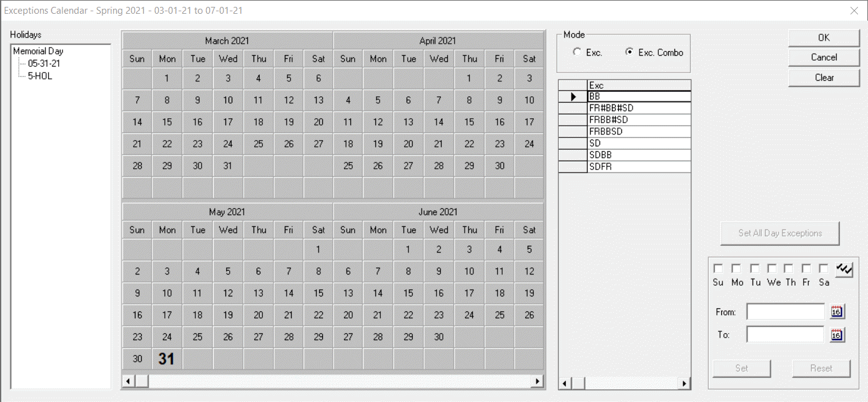Click the OK button
Viewport: 868px width, 402px height.
coord(823,38)
